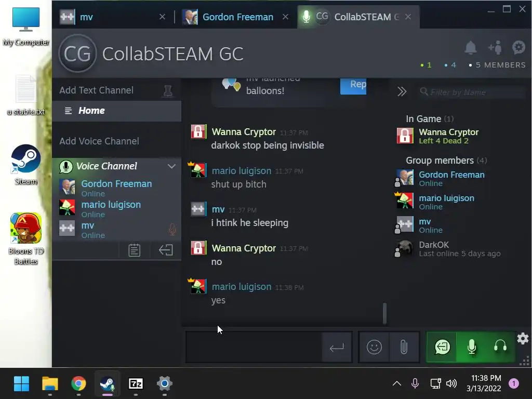Image resolution: width=532 pixels, height=399 pixels.
Task: Click the message text input box
Action: [x=254, y=347]
